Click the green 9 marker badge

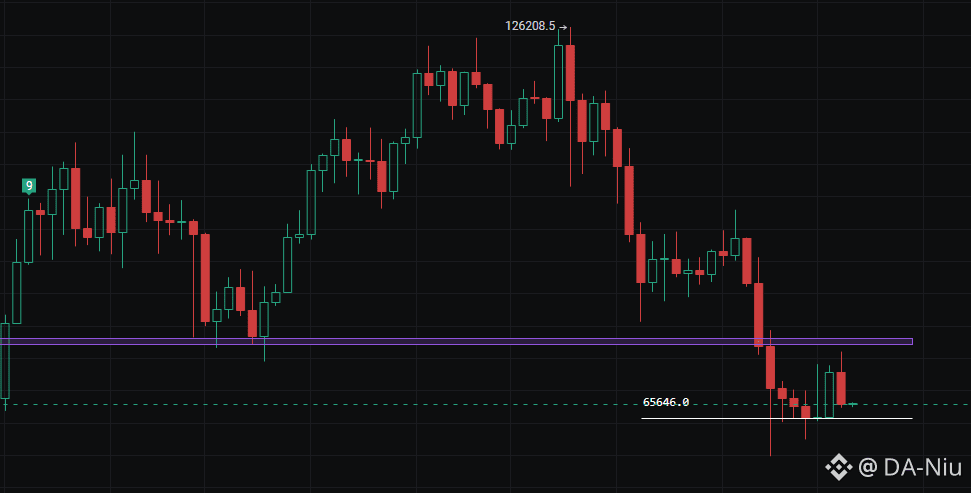28,185
